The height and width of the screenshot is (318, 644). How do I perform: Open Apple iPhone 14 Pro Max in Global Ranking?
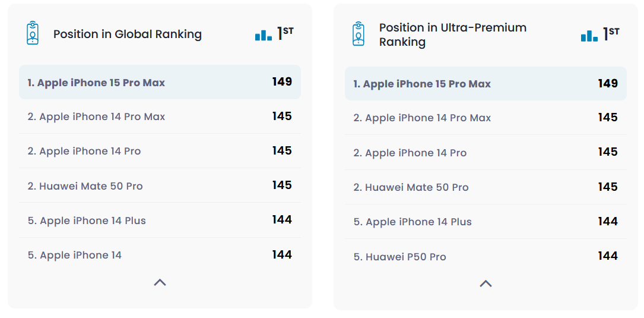click(x=96, y=117)
